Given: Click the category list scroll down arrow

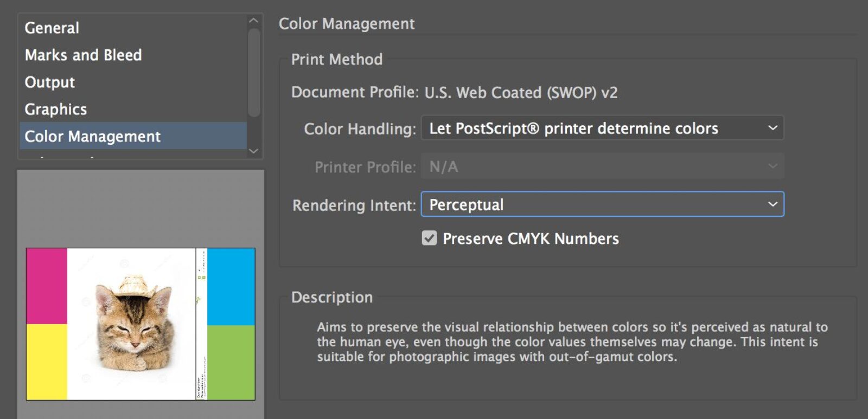Looking at the screenshot, I should coord(253,151).
